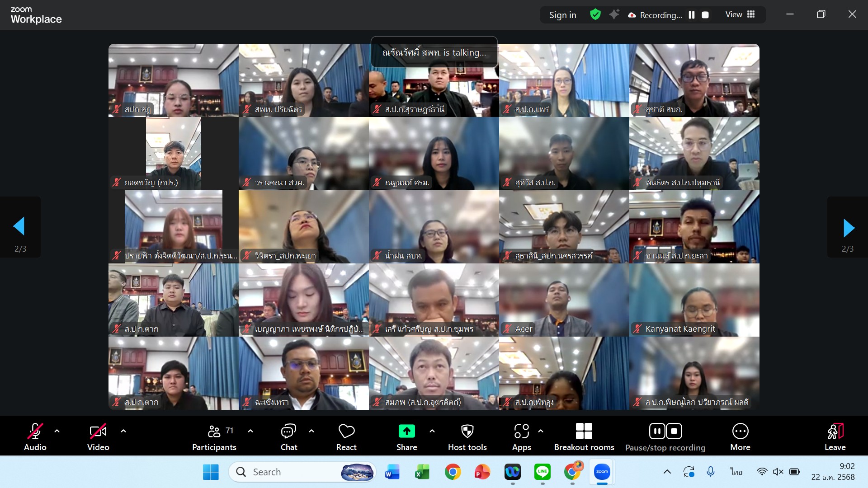Image resolution: width=868 pixels, height=488 pixels.
Task: Go to next gallery page arrow
Action: pos(848,228)
